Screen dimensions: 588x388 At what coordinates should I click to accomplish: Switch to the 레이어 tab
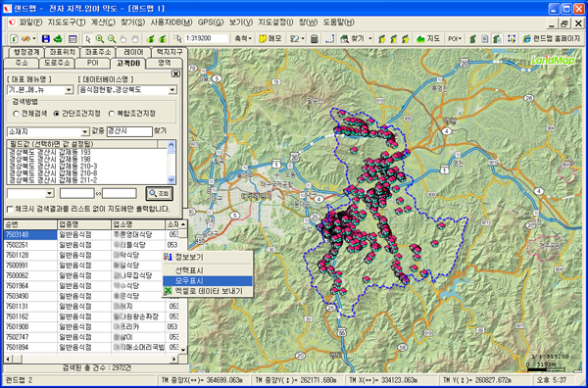click(x=133, y=52)
